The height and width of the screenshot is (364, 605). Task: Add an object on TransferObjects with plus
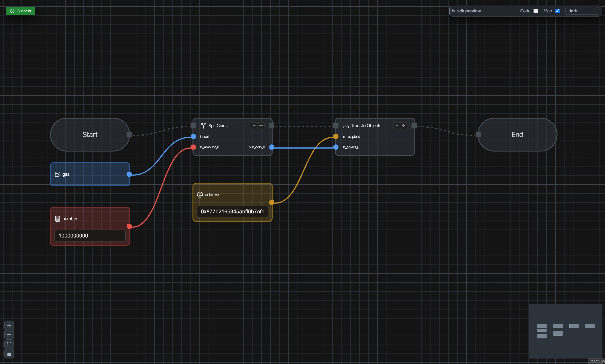404,126
